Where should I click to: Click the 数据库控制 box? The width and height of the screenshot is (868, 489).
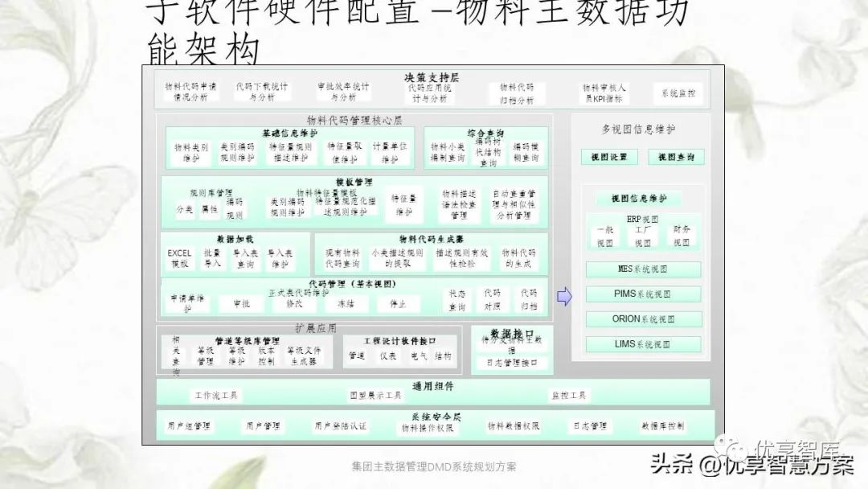pyautogui.click(x=662, y=425)
